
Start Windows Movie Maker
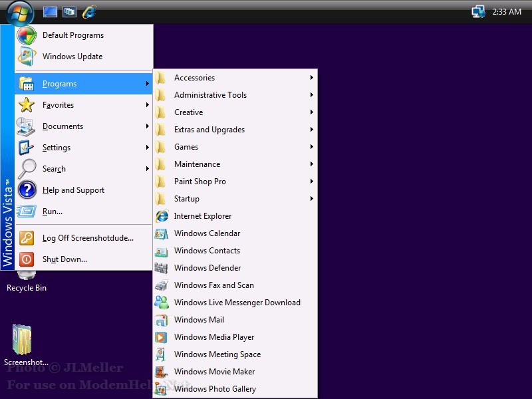click(x=214, y=372)
